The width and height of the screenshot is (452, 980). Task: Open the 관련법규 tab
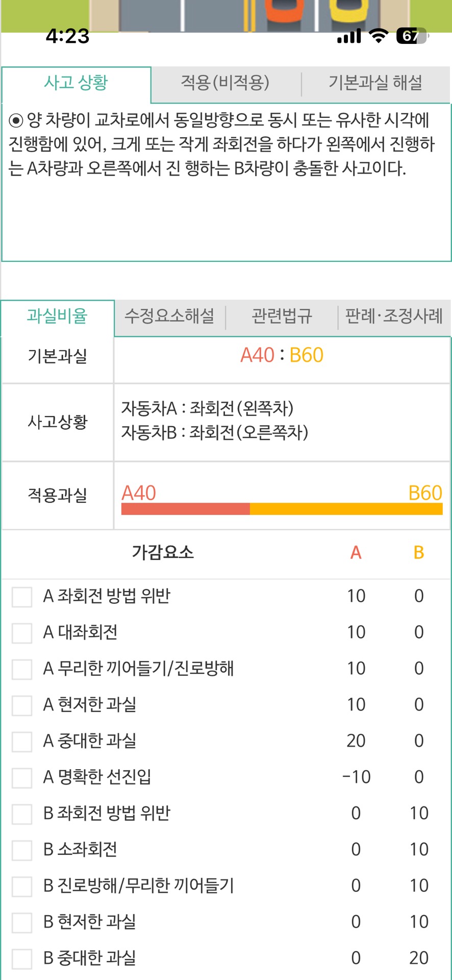pyautogui.click(x=282, y=316)
